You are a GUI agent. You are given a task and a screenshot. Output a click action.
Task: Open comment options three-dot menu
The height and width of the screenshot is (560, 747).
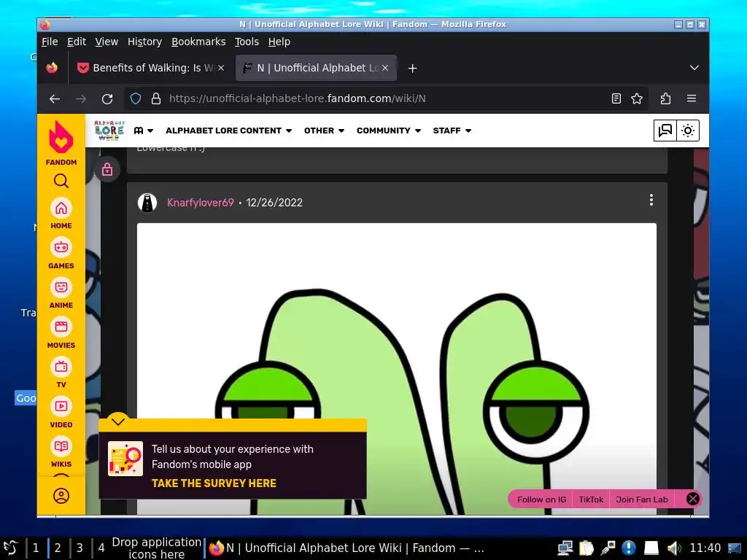[651, 200]
